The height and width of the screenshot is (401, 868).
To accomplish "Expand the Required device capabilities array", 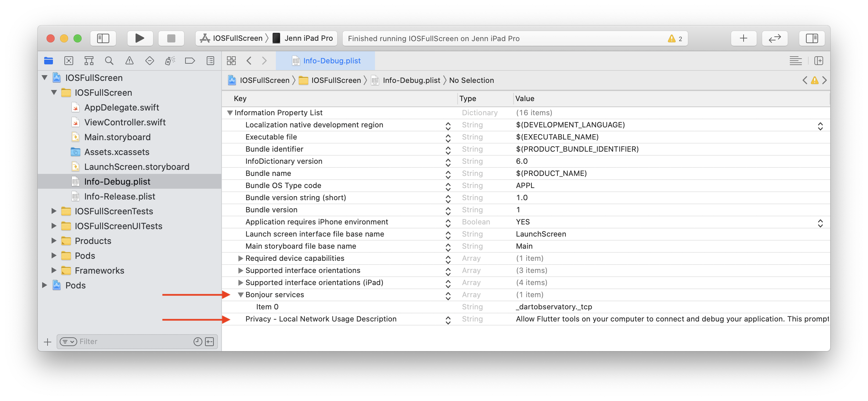I will (240, 258).
